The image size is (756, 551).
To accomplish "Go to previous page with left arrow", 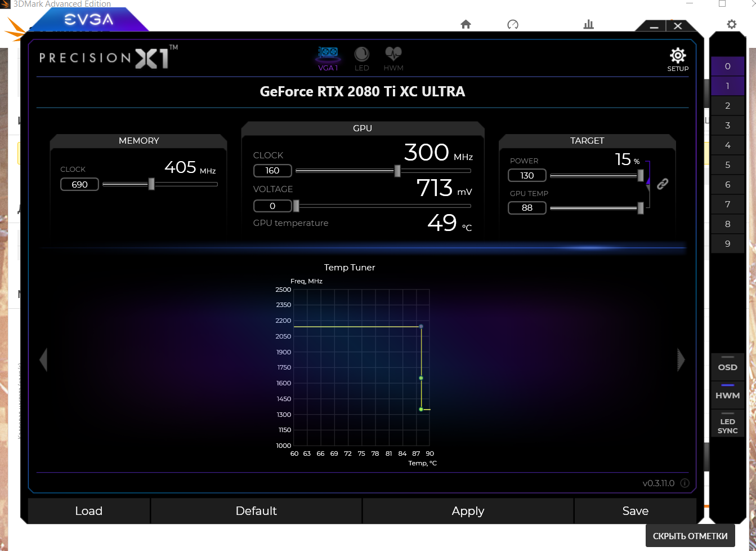I will coord(43,360).
